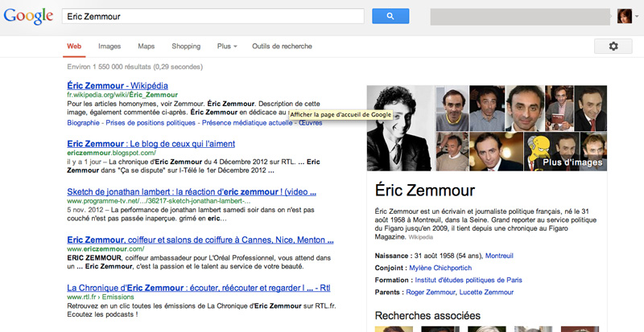Open Institut d'études politiques de Paris link

[469, 280]
